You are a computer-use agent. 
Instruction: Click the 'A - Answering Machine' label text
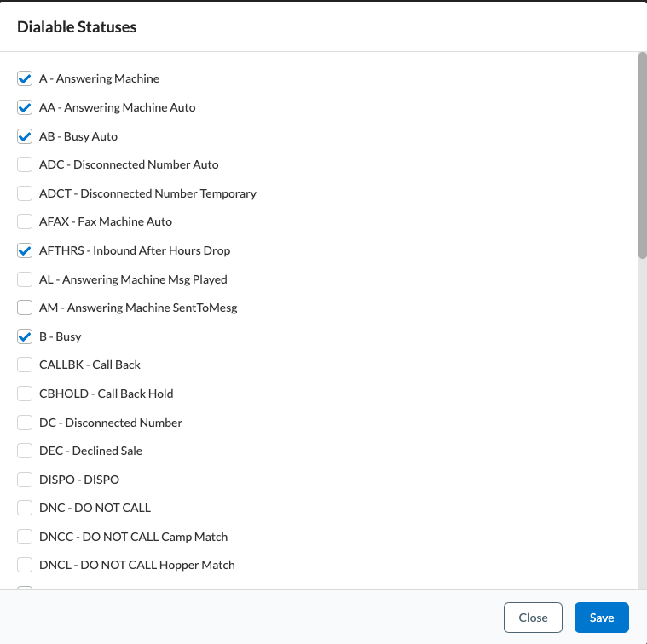(x=99, y=78)
